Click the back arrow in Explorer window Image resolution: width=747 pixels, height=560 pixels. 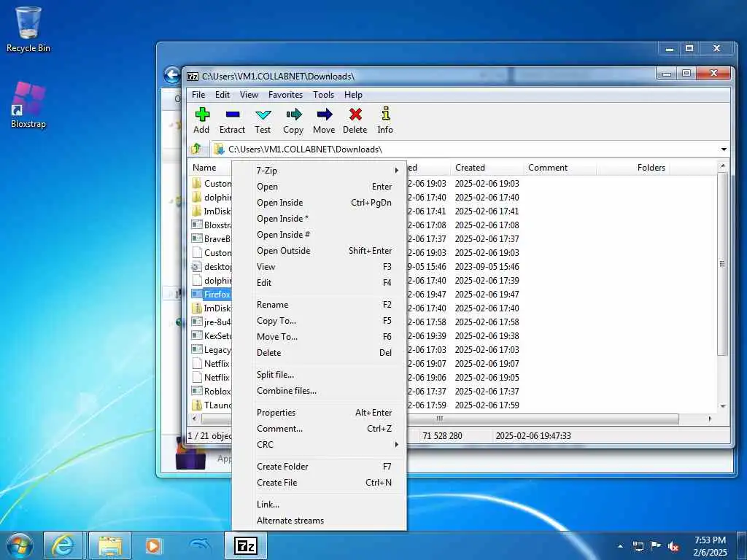click(x=172, y=75)
